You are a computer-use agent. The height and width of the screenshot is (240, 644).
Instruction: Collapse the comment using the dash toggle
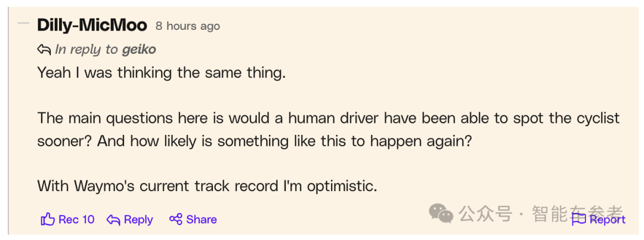(24, 24)
